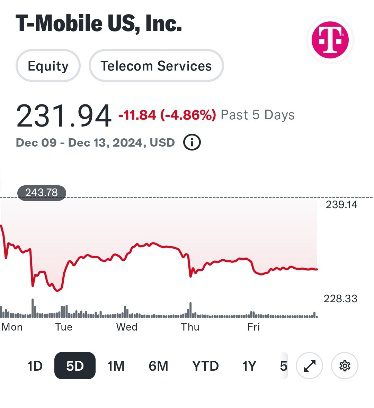Select the partially hidden 5Y range
The width and height of the screenshot is (374, 408).
(x=283, y=366)
